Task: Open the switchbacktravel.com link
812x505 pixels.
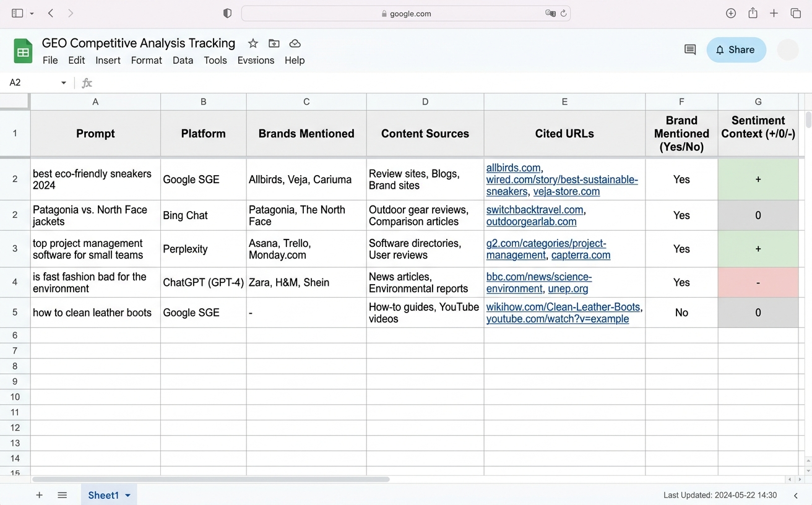Action: click(x=535, y=210)
